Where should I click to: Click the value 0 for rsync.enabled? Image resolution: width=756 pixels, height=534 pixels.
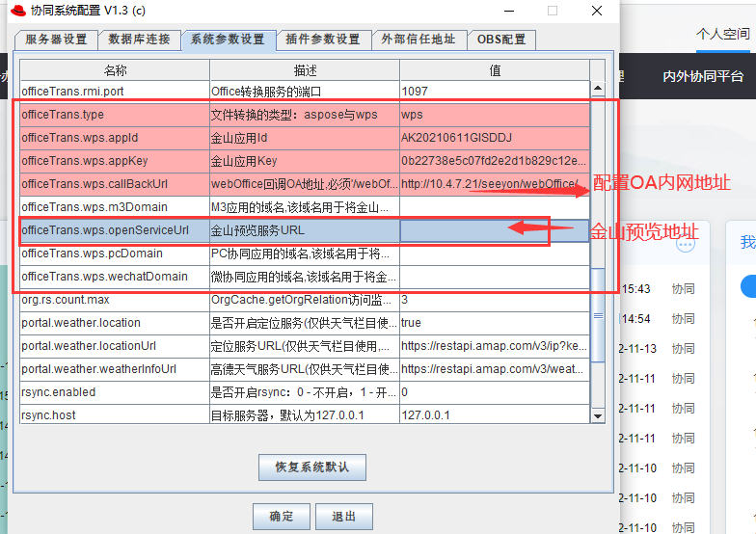point(495,392)
